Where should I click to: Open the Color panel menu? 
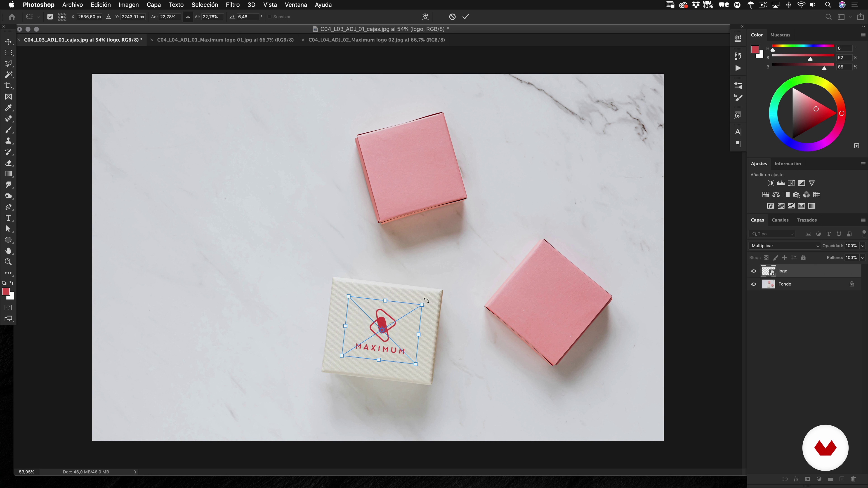(863, 35)
